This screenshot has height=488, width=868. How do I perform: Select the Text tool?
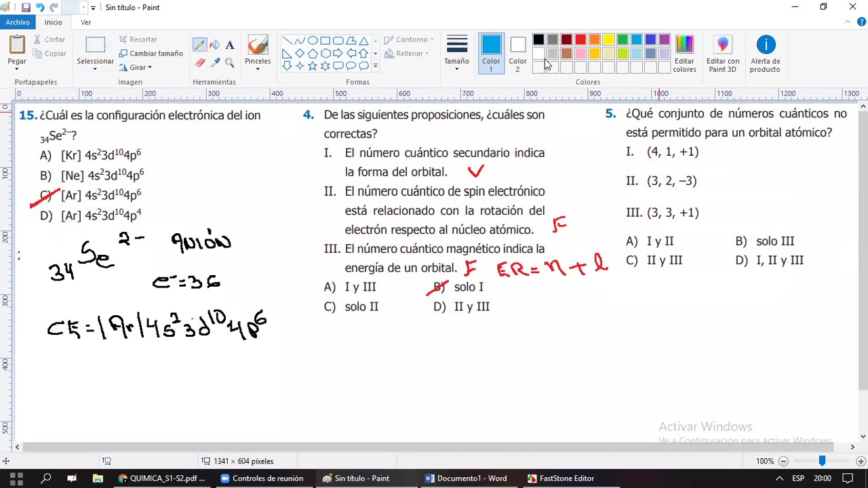click(x=230, y=45)
